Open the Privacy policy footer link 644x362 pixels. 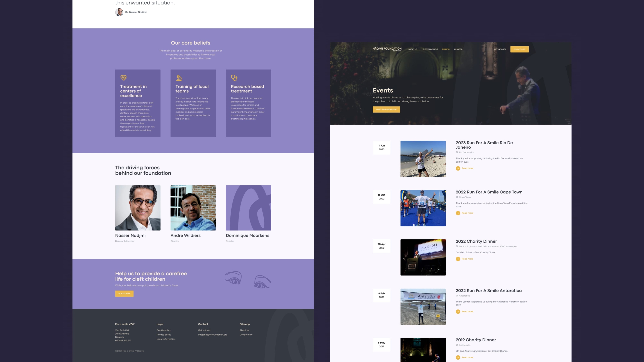pyautogui.click(x=164, y=335)
